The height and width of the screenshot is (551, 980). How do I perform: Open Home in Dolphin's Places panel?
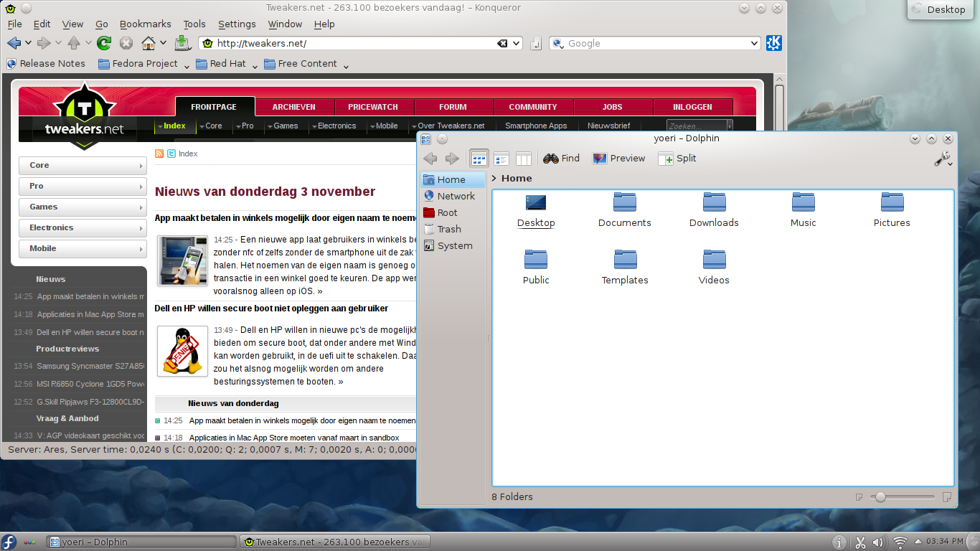pos(453,179)
